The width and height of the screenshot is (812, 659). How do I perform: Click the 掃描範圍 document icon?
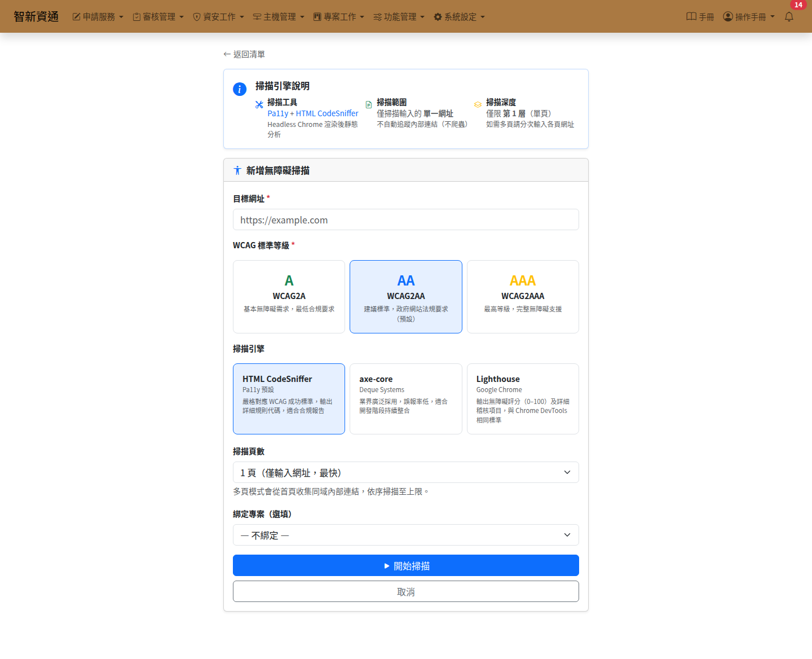pyautogui.click(x=369, y=104)
